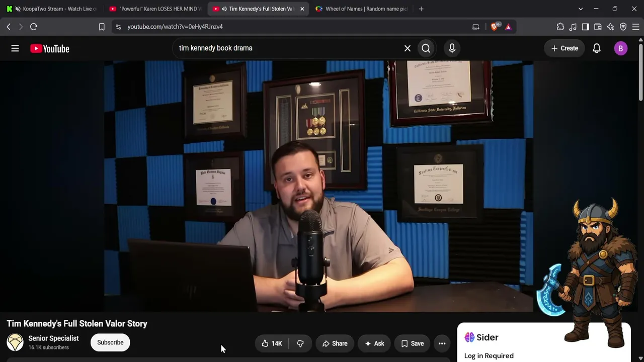The width and height of the screenshot is (644, 362).
Task: Open Brave Wallet icon
Action: click(598, 27)
